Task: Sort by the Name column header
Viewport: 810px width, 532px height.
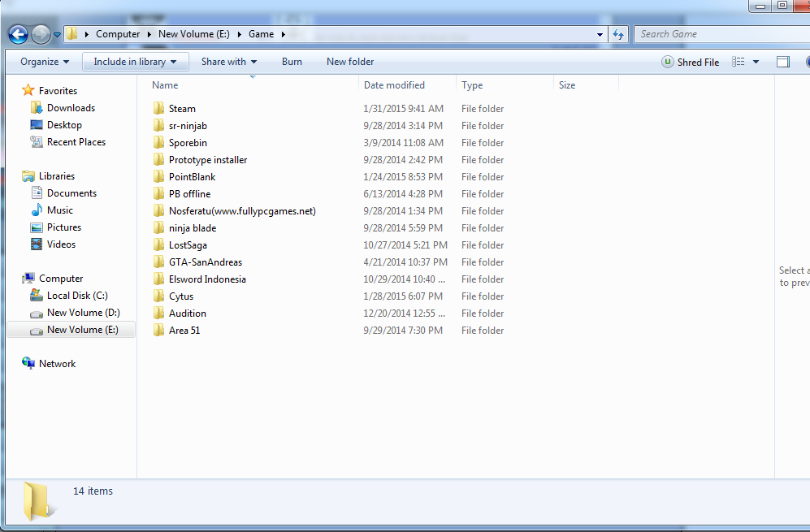Action: (x=165, y=85)
